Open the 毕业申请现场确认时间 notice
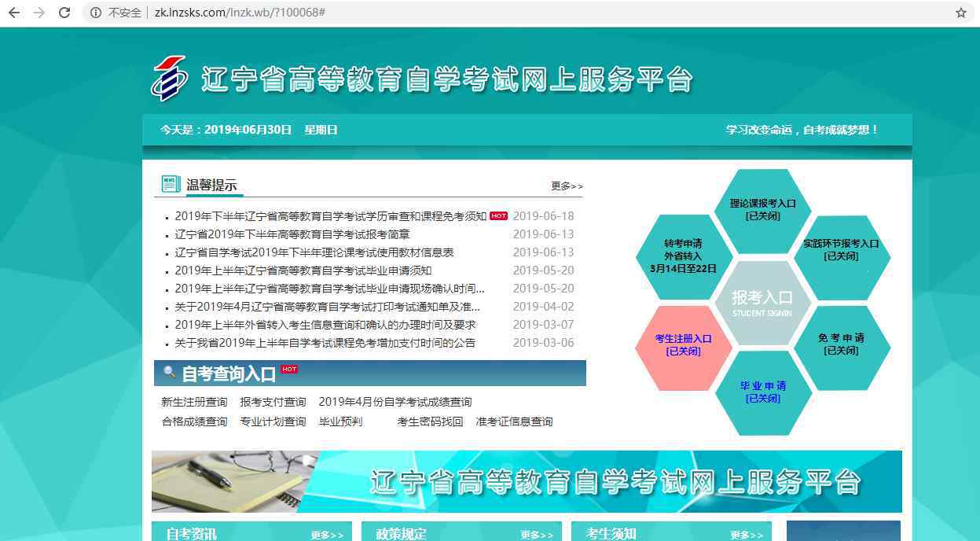 click(x=329, y=289)
